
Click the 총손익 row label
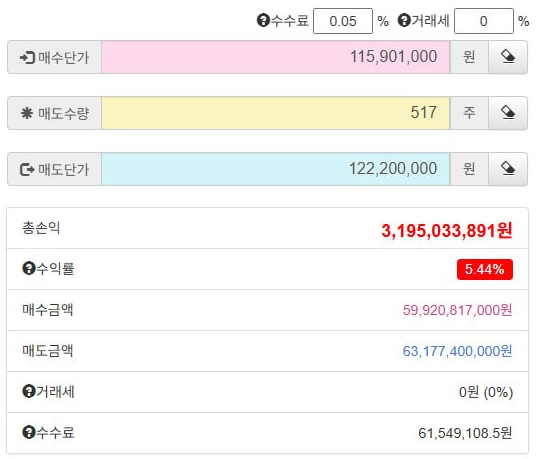coord(41,228)
